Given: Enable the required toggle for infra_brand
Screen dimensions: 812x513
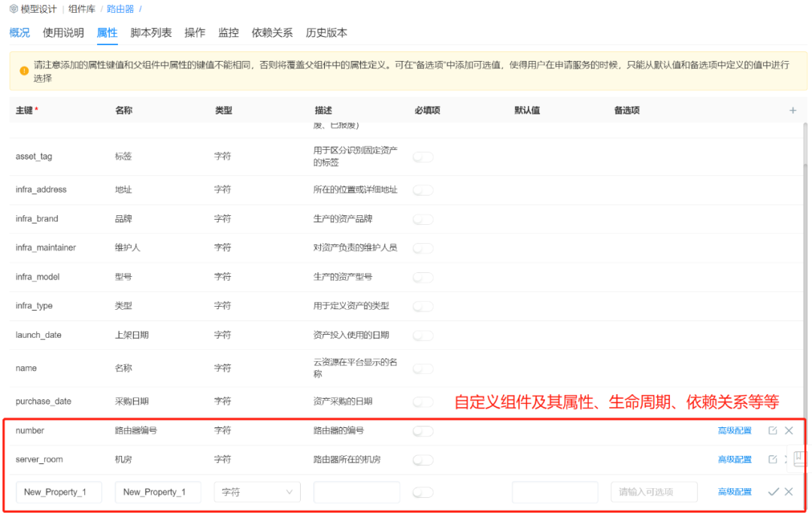Looking at the screenshot, I should [x=423, y=219].
